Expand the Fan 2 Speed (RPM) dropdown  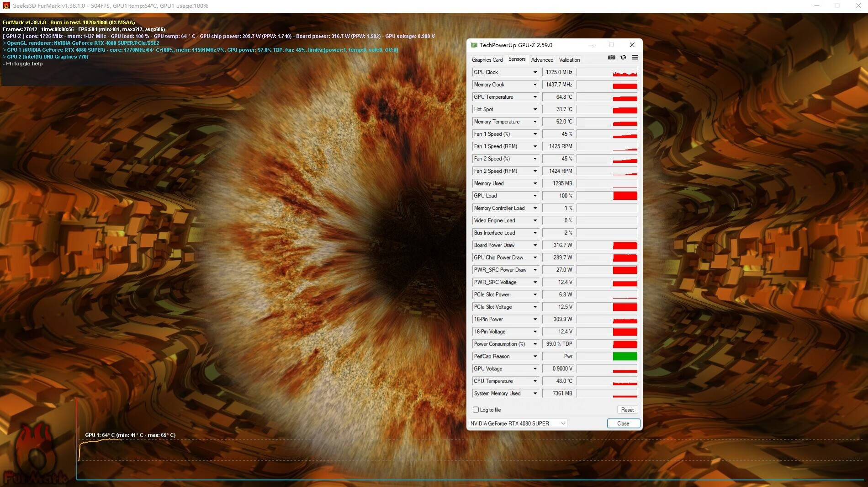coord(535,171)
